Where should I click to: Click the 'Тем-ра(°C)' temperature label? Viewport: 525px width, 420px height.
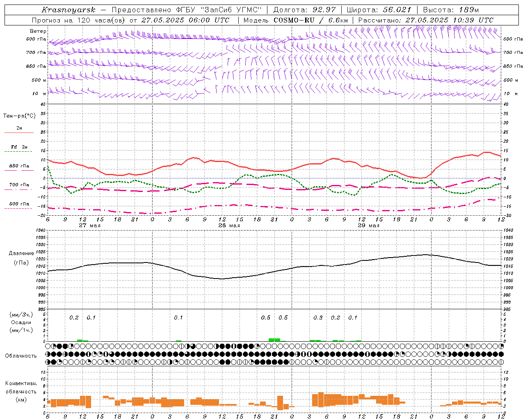coord(19,116)
